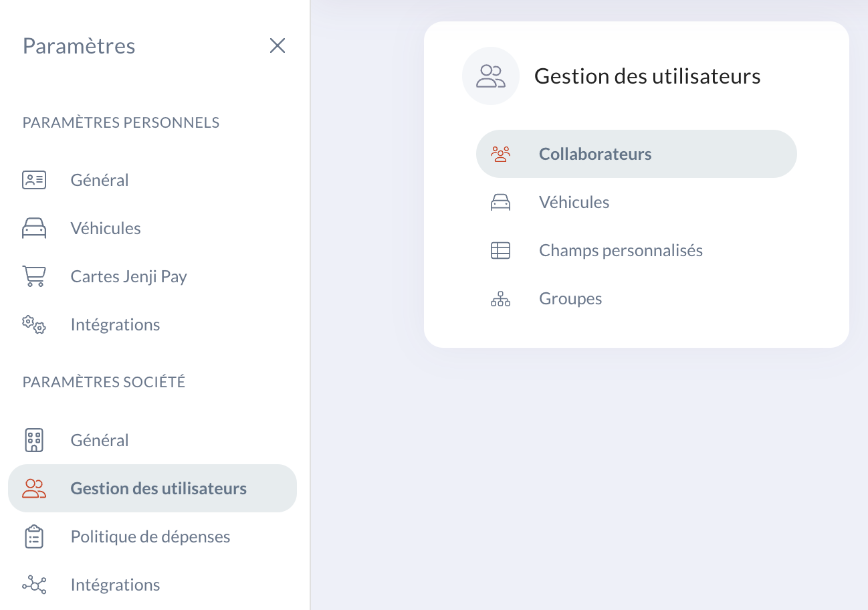868x610 pixels.
Task: Click the ID card icon beside personal Général
Action: [x=34, y=180]
